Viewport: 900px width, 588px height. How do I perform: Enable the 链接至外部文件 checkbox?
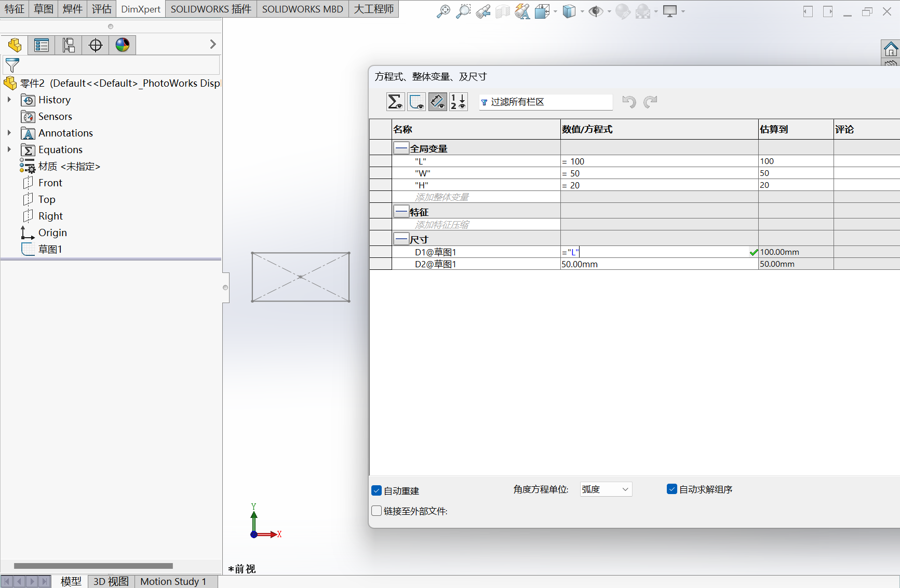point(377,511)
